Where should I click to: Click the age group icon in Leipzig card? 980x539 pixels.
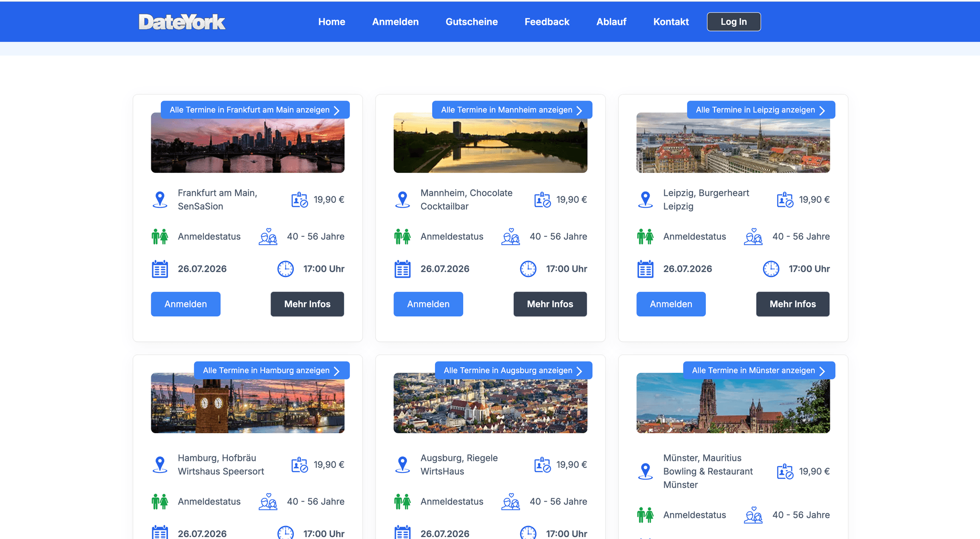click(753, 236)
